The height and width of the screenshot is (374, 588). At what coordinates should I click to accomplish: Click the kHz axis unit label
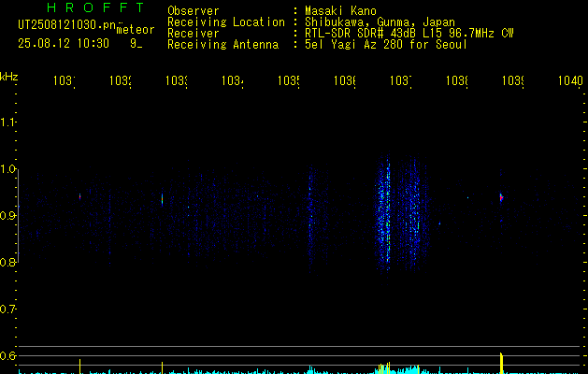(8, 77)
